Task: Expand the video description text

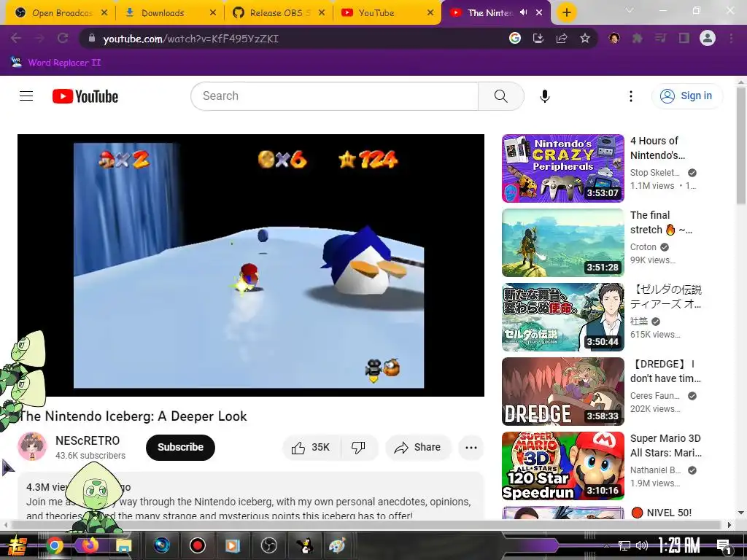Action: (x=251, y=497)
